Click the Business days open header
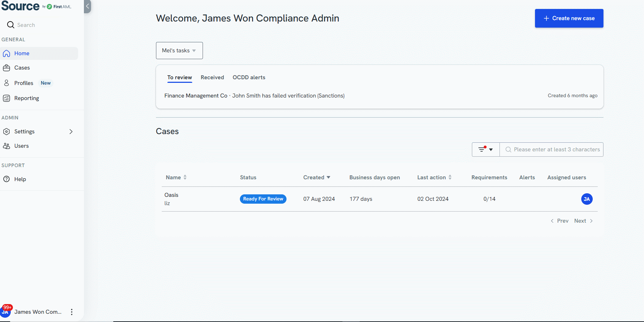Screen dimensions: 644x322 (x=375, y=177)
